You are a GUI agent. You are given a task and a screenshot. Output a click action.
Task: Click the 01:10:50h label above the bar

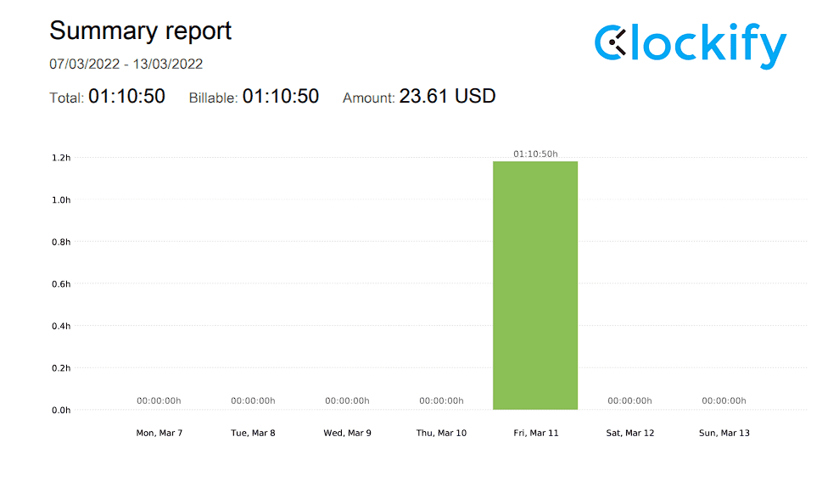coord(535,154)
